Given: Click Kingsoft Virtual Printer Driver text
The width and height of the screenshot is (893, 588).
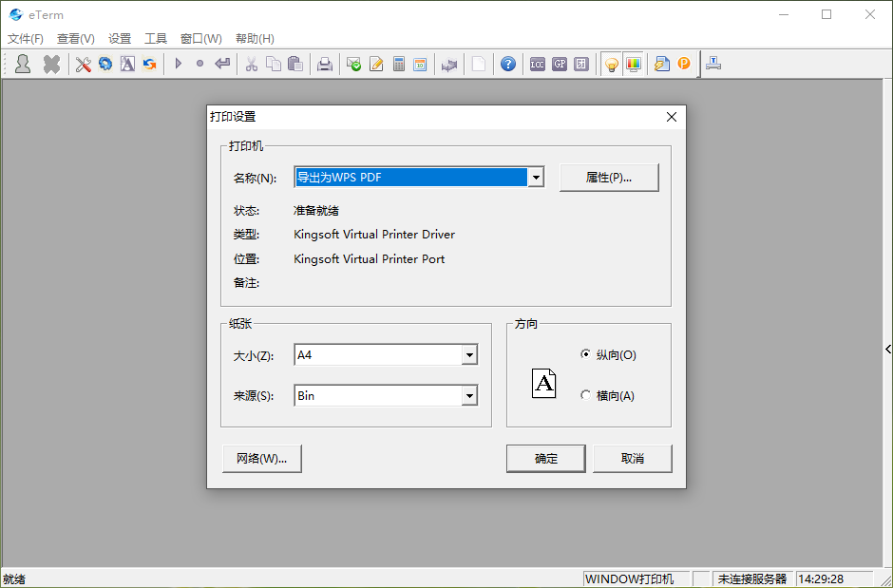Looking at the screenshot, I should click(x=374, y=235).
